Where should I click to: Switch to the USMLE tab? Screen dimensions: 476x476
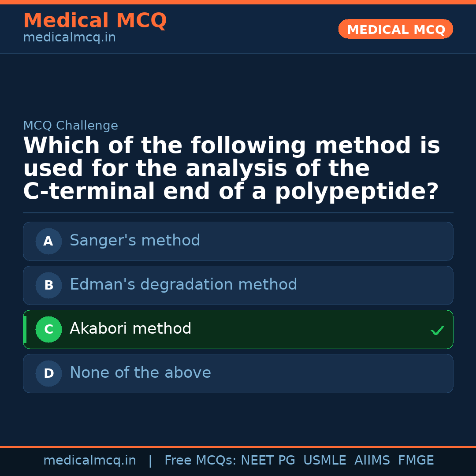pyautogui.click(x=325, y=460)
